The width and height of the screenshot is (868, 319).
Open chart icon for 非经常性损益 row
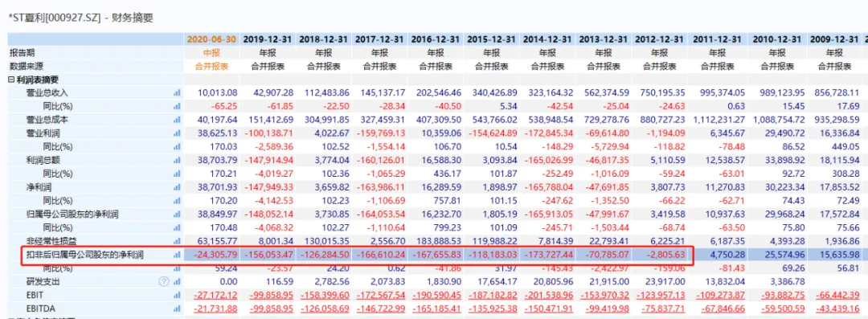tap(177, 241)
